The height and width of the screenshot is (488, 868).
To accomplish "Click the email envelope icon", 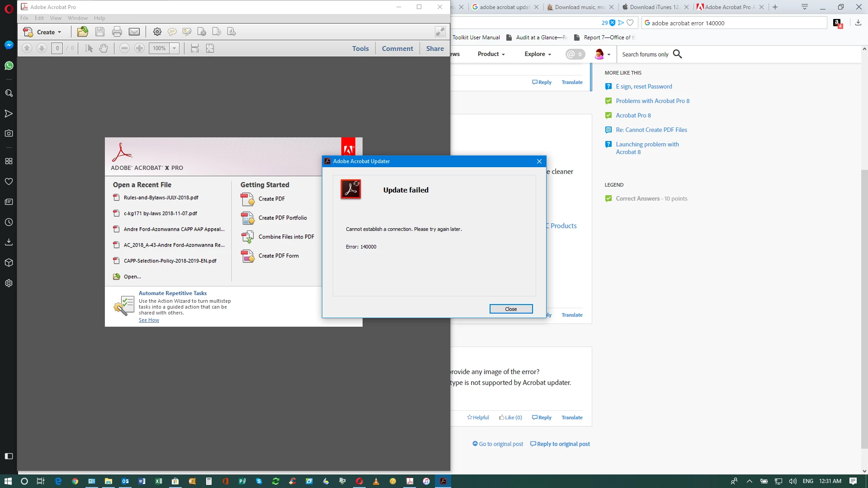I will pos(134,32).
